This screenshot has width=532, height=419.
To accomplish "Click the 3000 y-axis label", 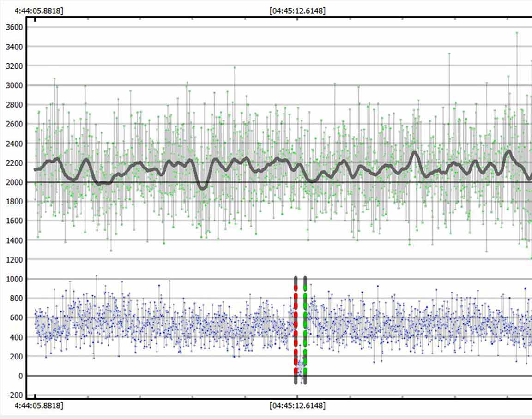I will point(14,85).
